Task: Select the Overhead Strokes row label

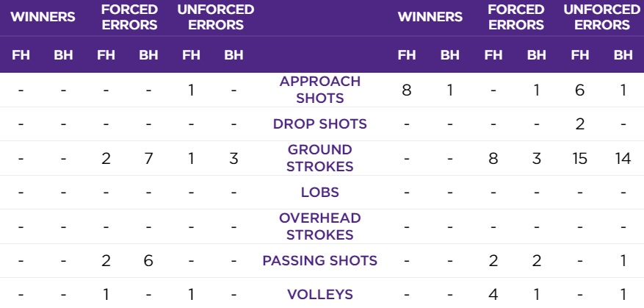Action: (319, 226)
